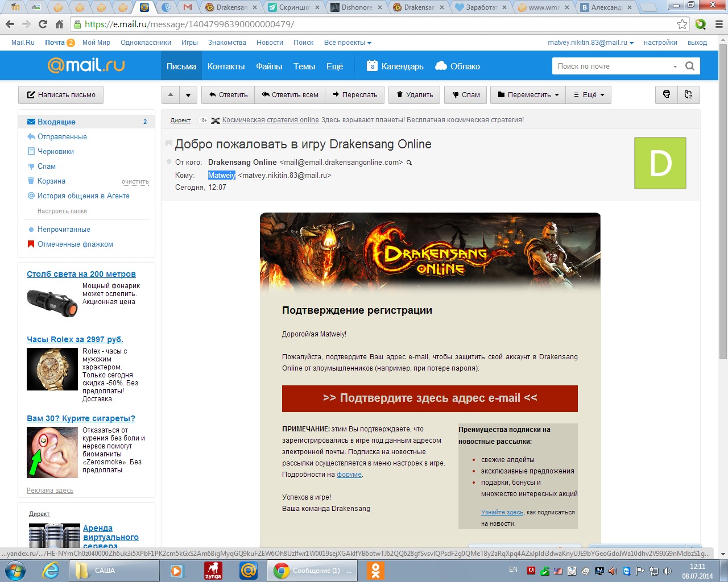Launch Internet Explorer from the taskbar
This screenshot has width=728, height=582.
click(51, 571)
